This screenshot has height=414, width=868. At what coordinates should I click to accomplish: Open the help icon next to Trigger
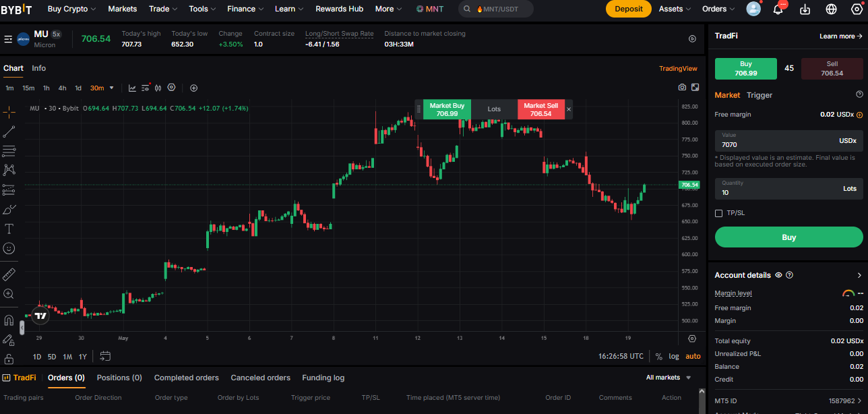859,94
